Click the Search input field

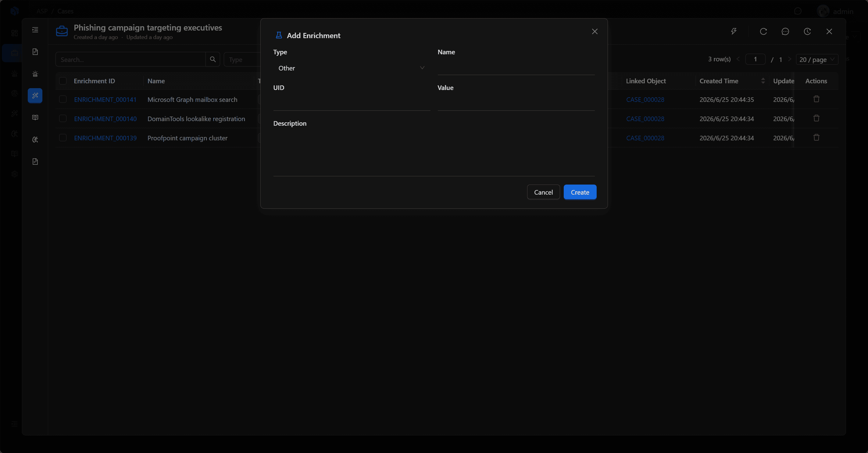pyautogui.click(x=131, y=59)
